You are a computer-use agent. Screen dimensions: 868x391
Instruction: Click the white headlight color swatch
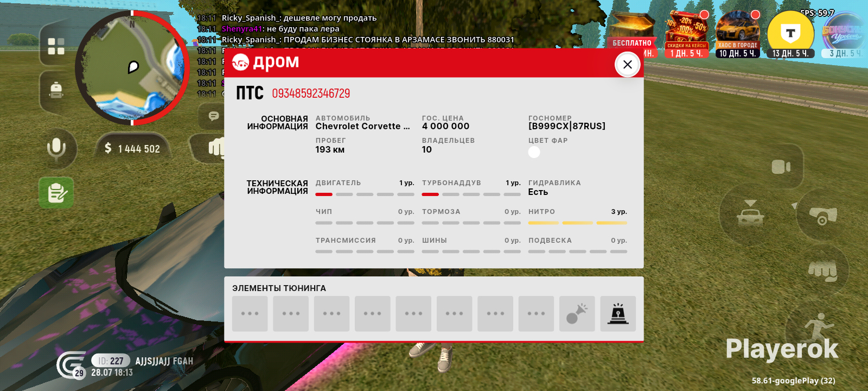pyautogui.click(x=534, y=152)
